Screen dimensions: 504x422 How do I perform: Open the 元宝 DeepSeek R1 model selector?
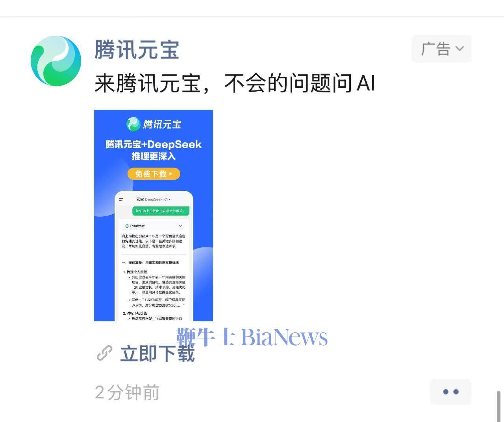click(154, 199)
